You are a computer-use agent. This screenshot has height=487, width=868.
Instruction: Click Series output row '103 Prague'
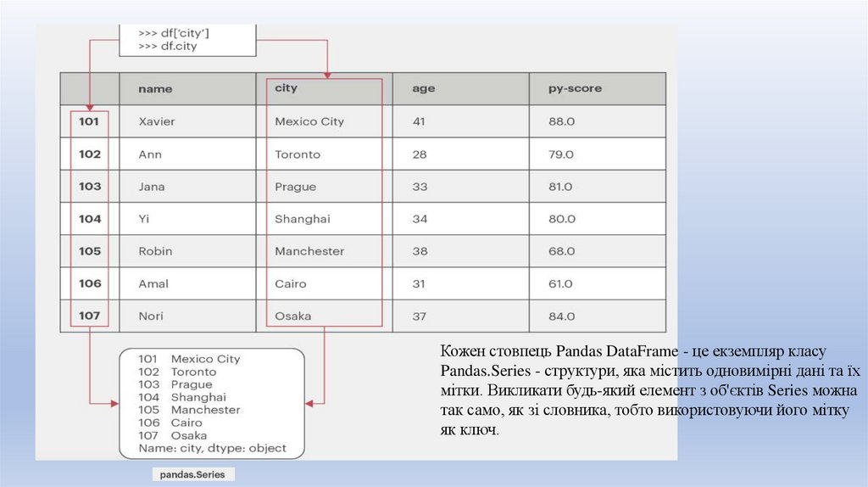175,384
